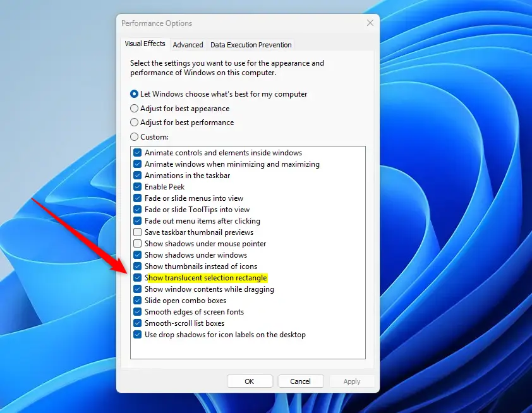
Task: Select the Visual Effects tab
Action: click(145, 44)
